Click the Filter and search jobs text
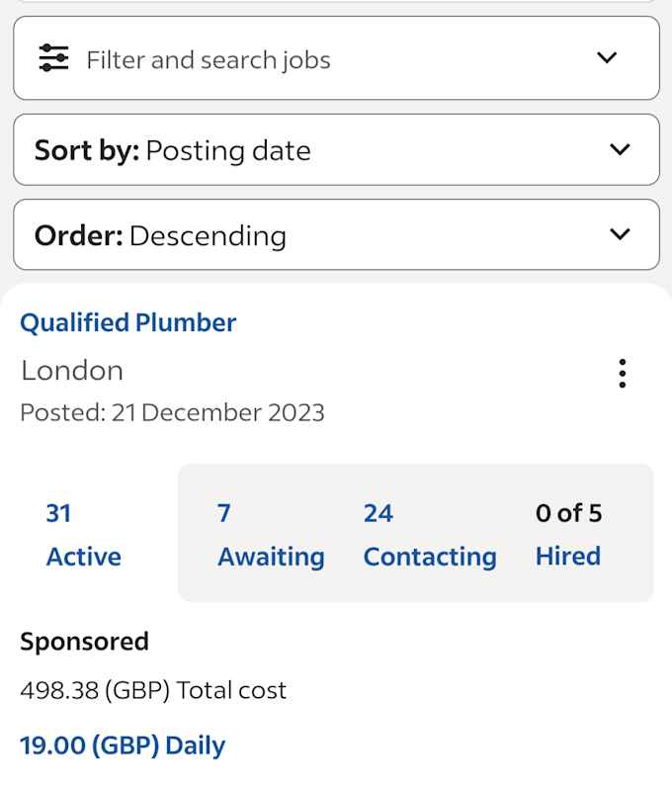The height and width of the screenshot is (789, 672). [x=209, y=60]
